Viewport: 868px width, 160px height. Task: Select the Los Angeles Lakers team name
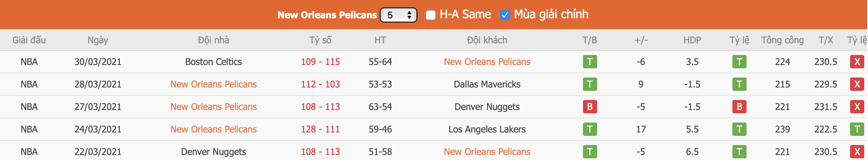(487, 129)
